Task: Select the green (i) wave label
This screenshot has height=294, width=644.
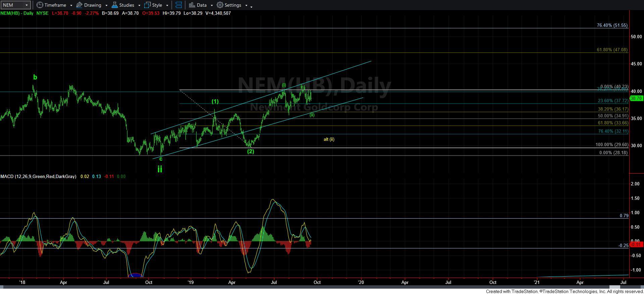Action: (284, 85)
